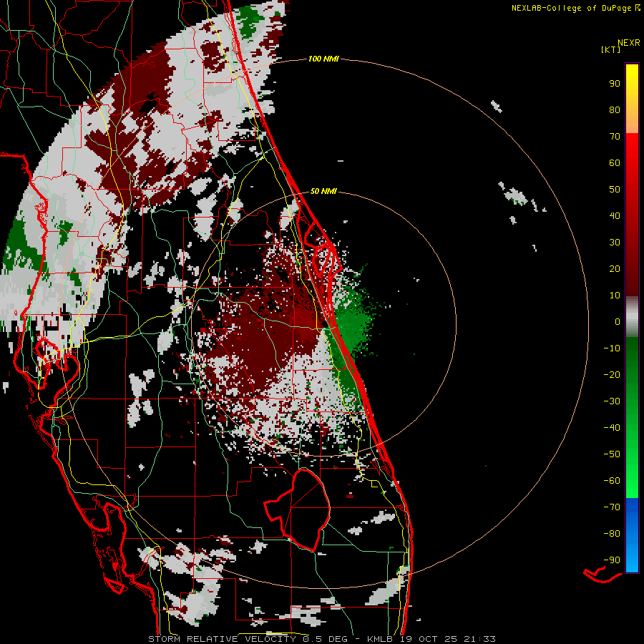Click the -60 knot scale value

click(x=612, y=481)
